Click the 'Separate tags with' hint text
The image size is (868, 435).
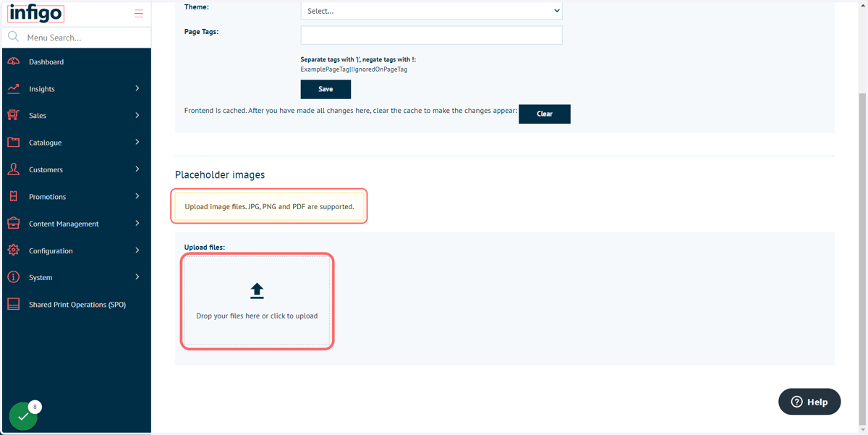[x=358, y=59]
